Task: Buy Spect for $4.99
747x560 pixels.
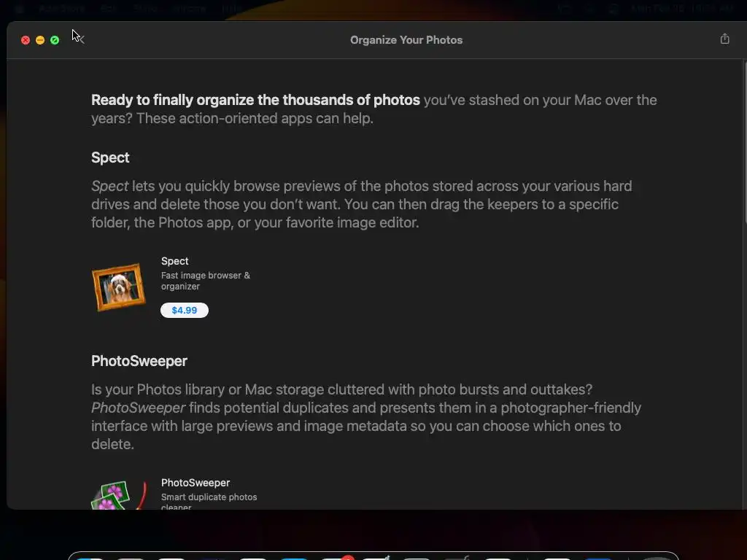Action: coord(185,310)
